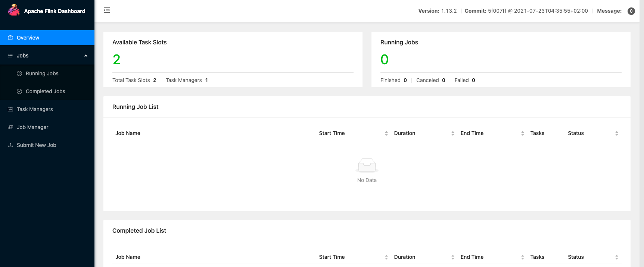Click Tasks header in Running Job List
The width and height of the screenshot is (644, 267).
pyautogui.click(x=537, y=133)
